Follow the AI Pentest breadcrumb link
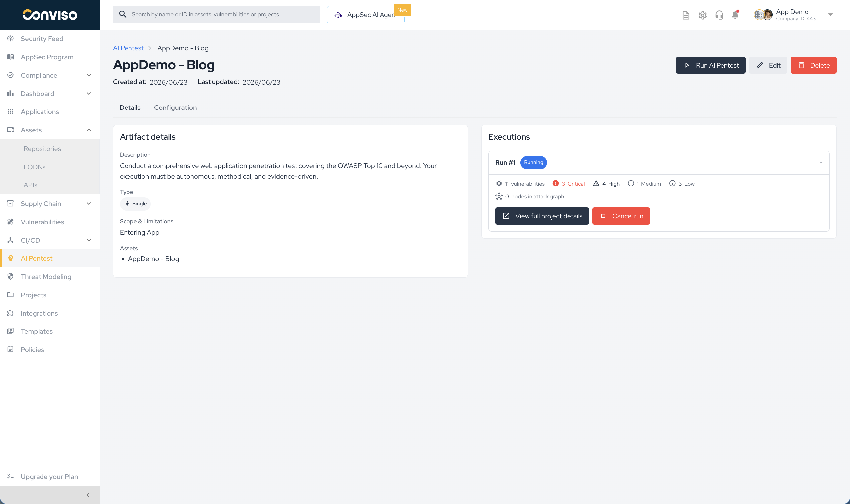 [128, 48]
